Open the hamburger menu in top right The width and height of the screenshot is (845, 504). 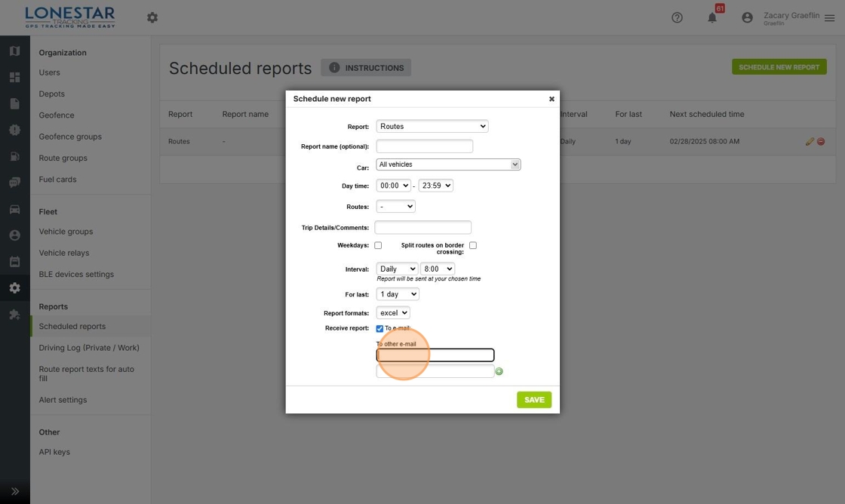point(829,18)
